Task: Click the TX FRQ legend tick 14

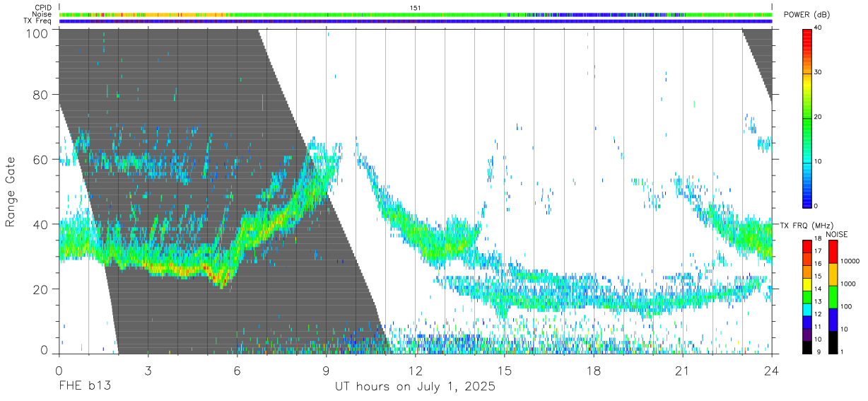Action: [819, 289]
